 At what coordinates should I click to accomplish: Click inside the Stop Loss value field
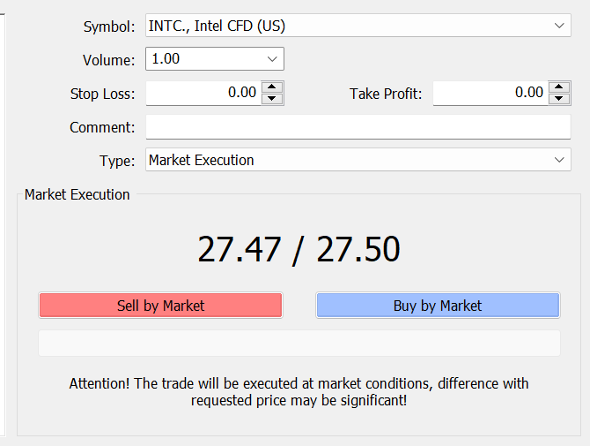204,93
